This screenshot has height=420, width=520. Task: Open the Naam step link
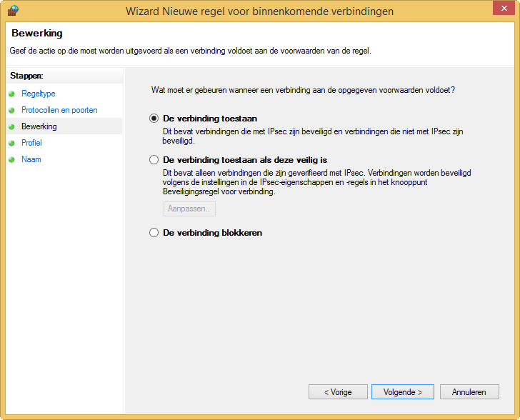[x=31, y=159]
